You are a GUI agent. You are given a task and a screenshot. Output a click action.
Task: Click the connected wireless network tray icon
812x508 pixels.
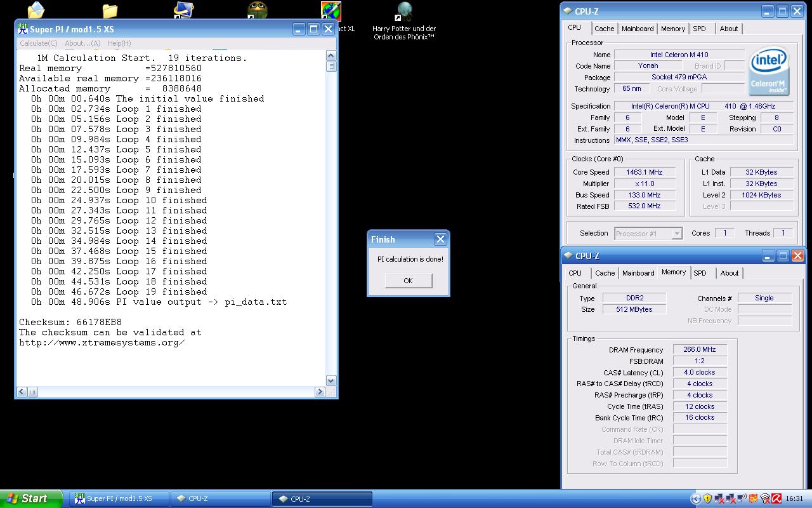(742, 498)
